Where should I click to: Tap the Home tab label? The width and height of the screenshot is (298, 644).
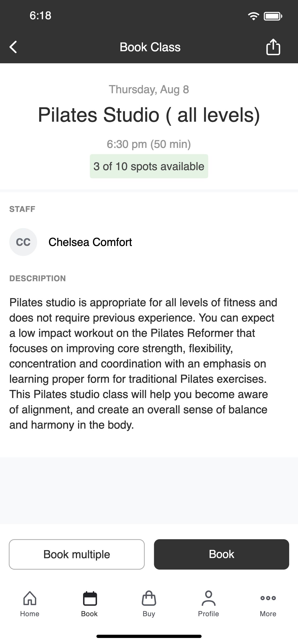click(x=30, y=614)
